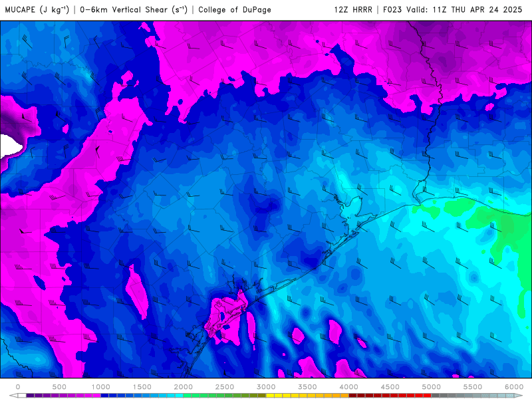The width and height of the screenshot is (532, 399).
Task: Click the 0 label on the color scale
Action: [18, 387]
